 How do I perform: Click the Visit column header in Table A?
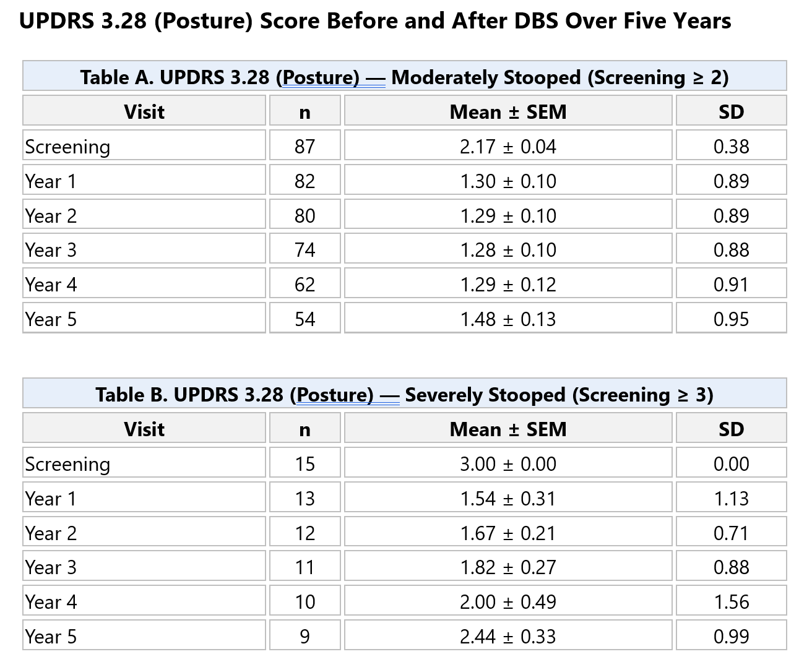pyautogui.click(x=144, y=111)
